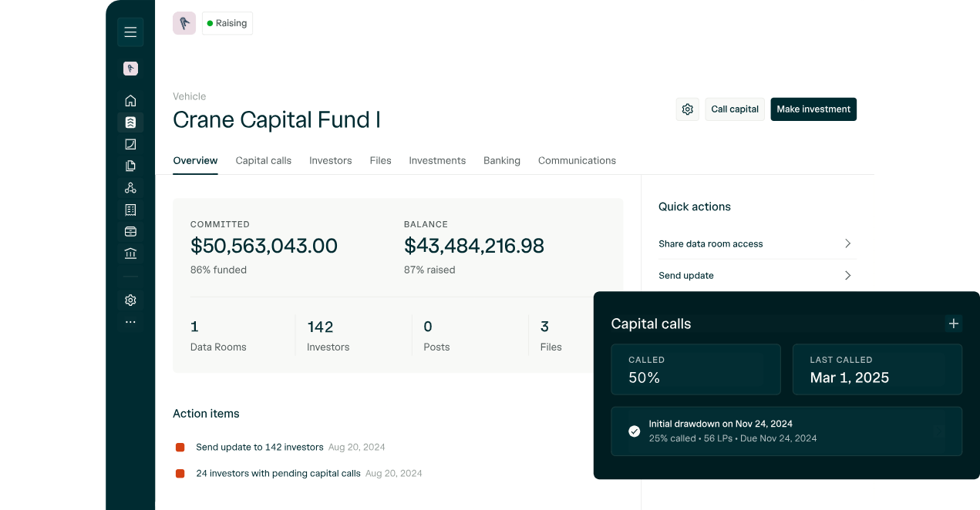Image resolution: width=980 pixels, height=510 pixels.
Task: Click the chevron beside Share data room access
Action: (x=847, y=243)
